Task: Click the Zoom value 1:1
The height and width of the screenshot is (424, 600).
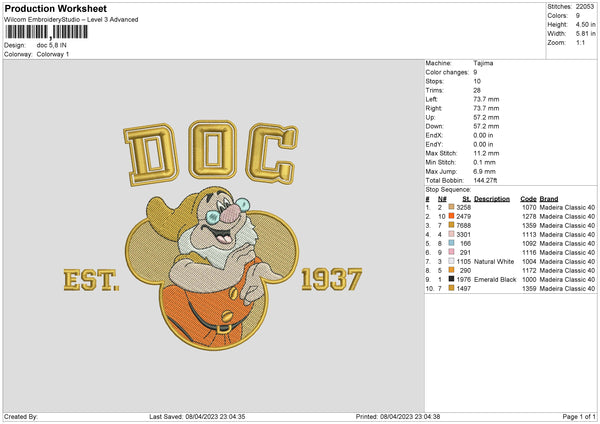Action: click(580, 42)
